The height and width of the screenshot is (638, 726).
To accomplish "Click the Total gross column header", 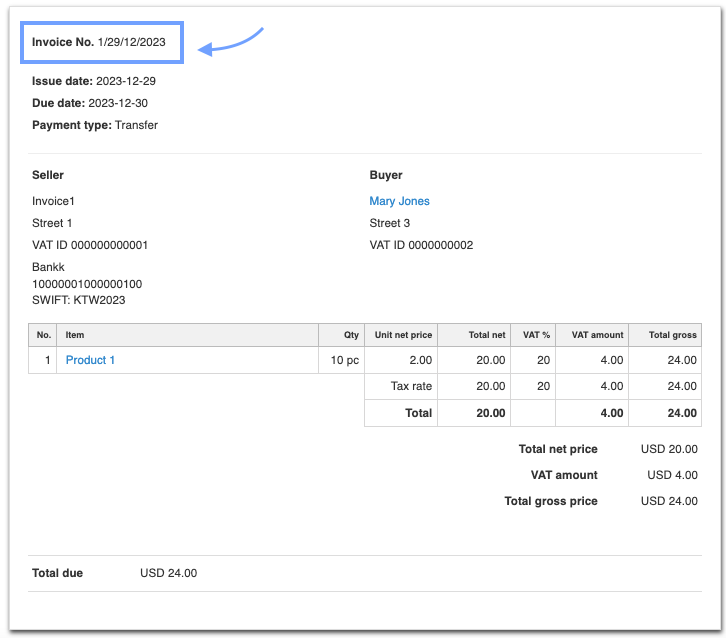I will coord(672,335).
